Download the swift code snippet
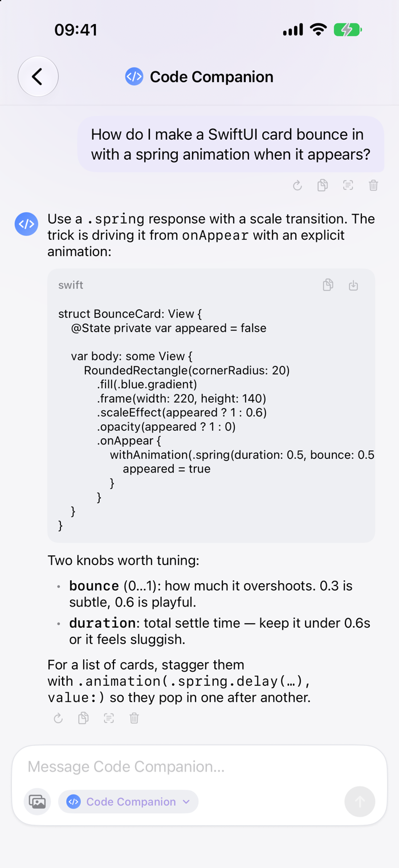 point(353,285)
